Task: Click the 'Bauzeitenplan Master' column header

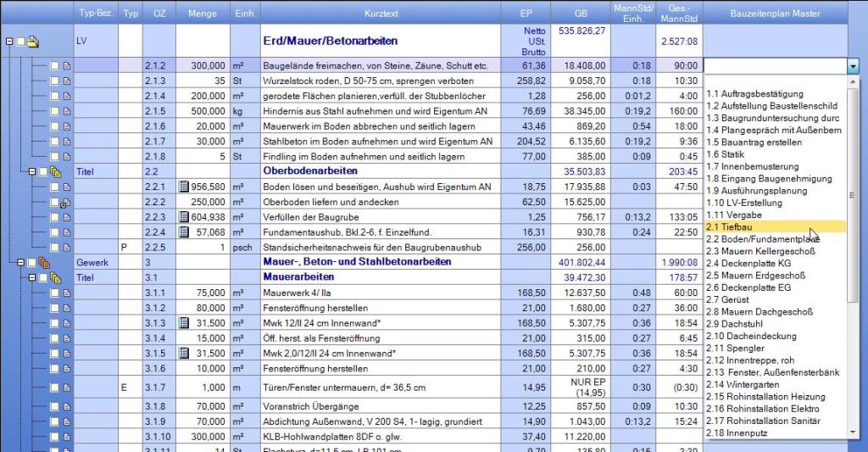Action: coord(774,14)
